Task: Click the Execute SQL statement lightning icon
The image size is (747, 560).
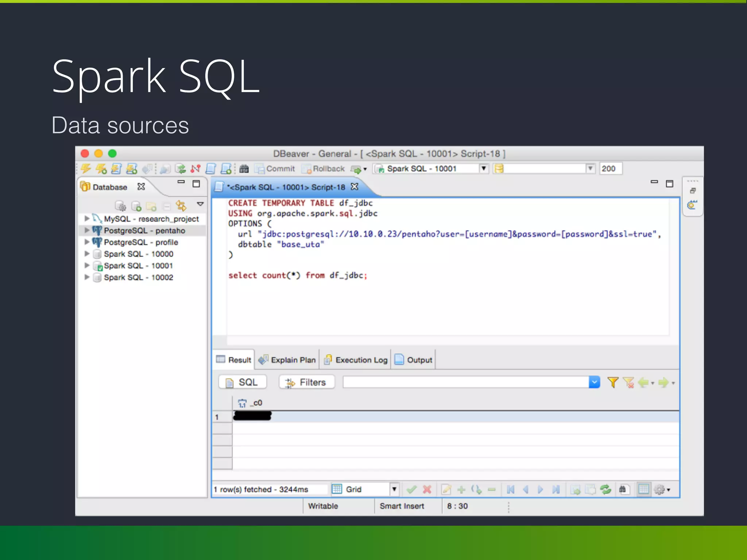Action: [x=86, y=168]
